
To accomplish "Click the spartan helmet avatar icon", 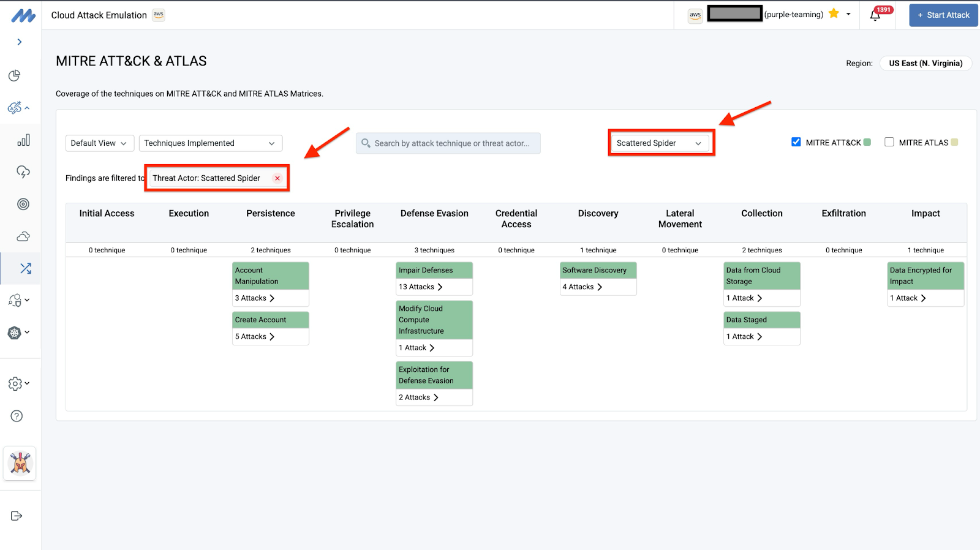I will pos(20,464).
